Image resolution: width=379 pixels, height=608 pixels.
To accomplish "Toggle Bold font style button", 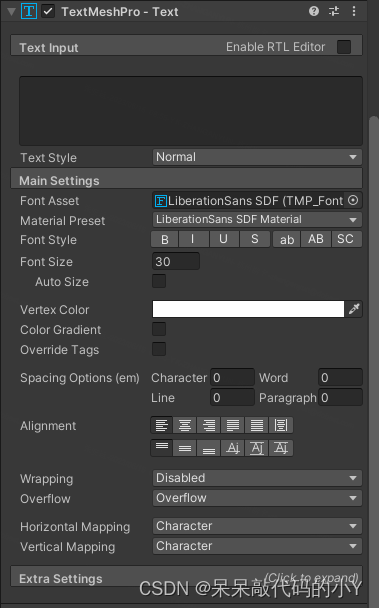I will tap(164, 239).
